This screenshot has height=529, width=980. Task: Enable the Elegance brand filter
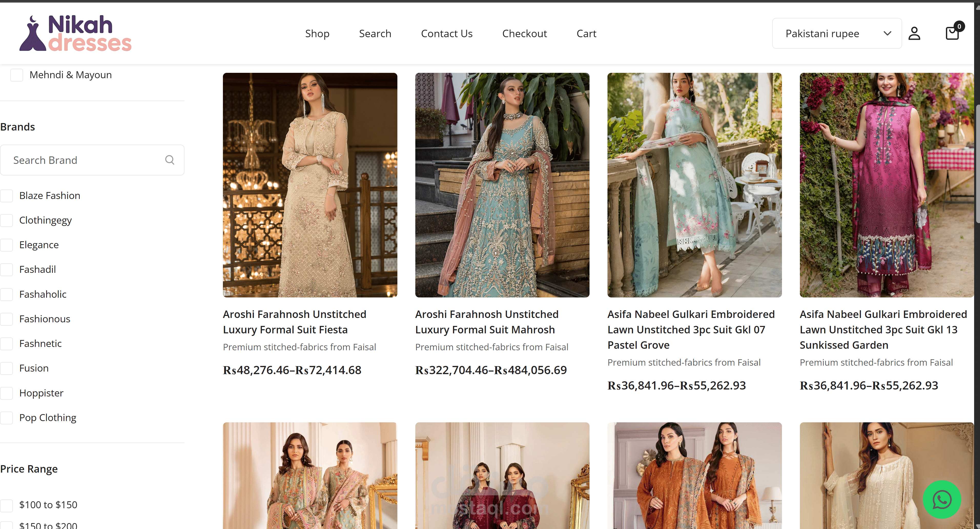[6, 245]
